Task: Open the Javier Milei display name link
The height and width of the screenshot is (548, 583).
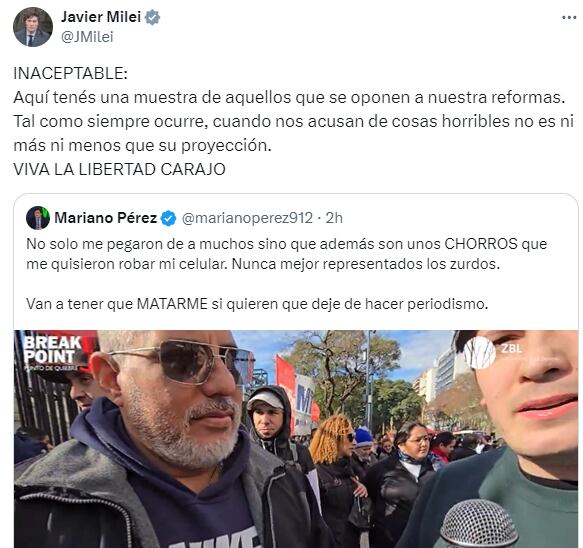Action: click(101, 17)
